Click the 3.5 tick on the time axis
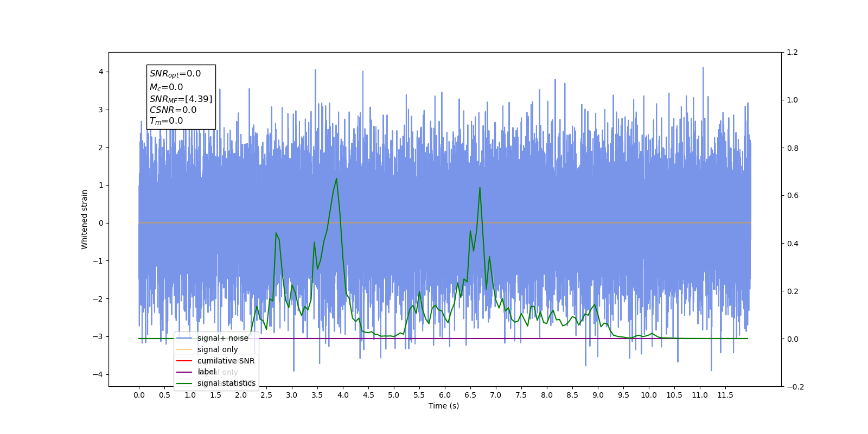 tap(317, 395)
